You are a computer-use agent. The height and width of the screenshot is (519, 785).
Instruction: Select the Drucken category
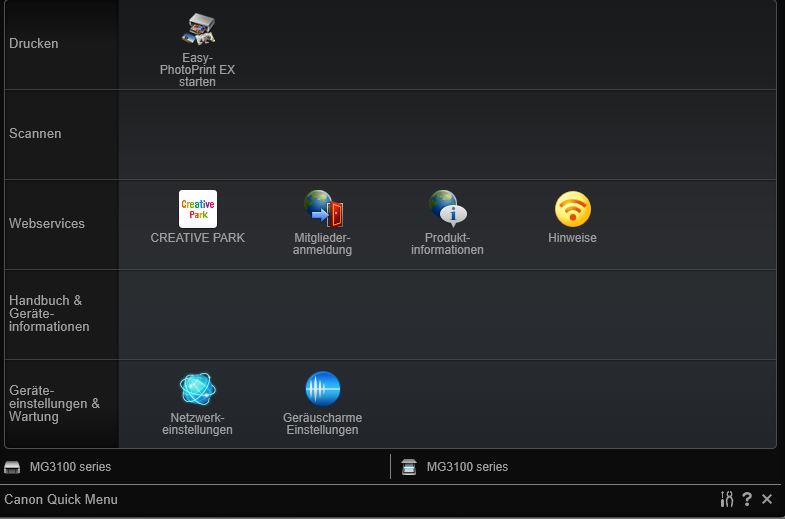pos(62,44)
